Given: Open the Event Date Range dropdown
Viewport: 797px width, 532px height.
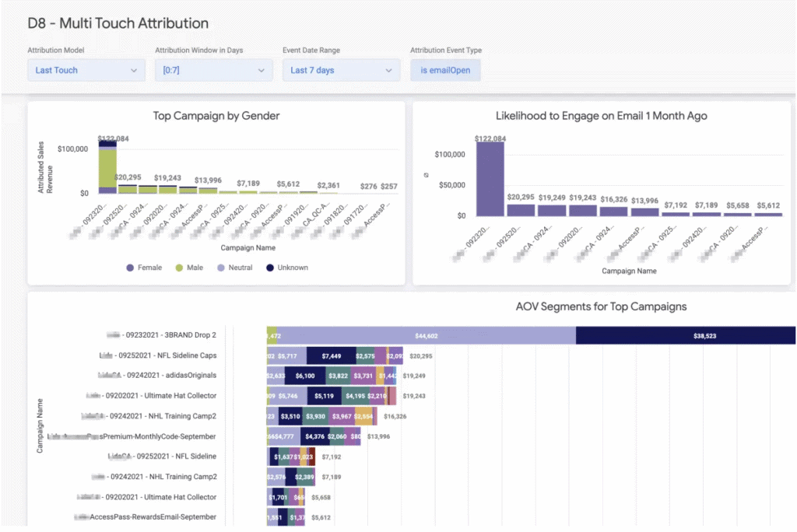Looking at the screenshot, I should pos(341,70).
